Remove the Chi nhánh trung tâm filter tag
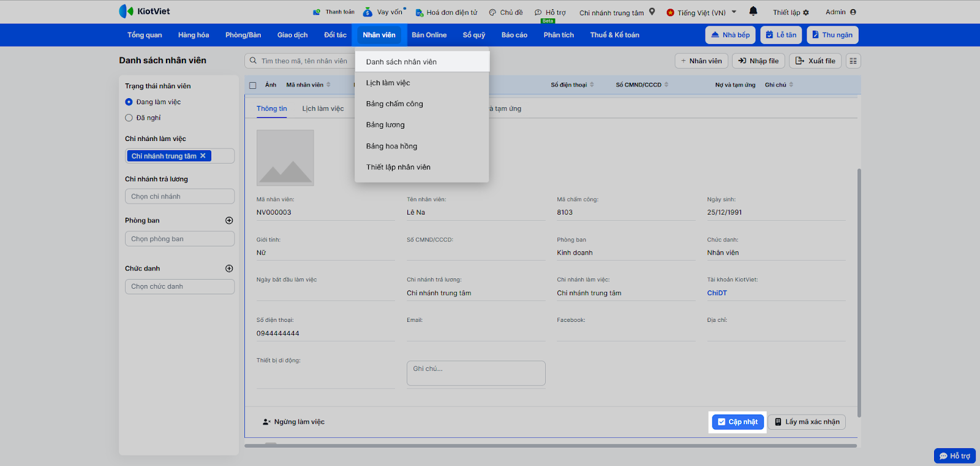Screen dimensions: 980x466 (x=203, y=156)
